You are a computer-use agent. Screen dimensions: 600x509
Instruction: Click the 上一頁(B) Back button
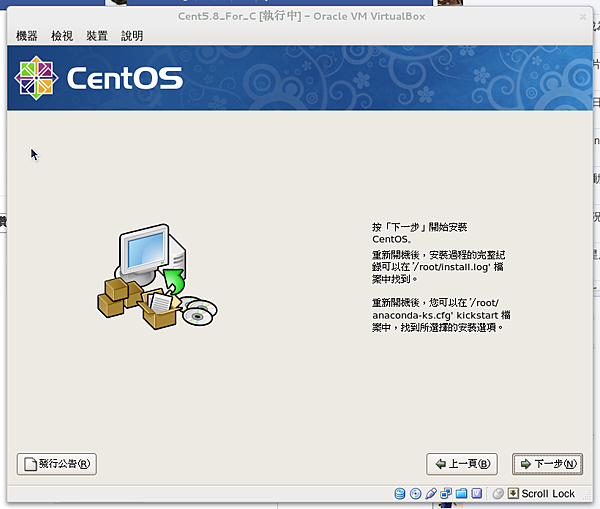tap(462, 464)
